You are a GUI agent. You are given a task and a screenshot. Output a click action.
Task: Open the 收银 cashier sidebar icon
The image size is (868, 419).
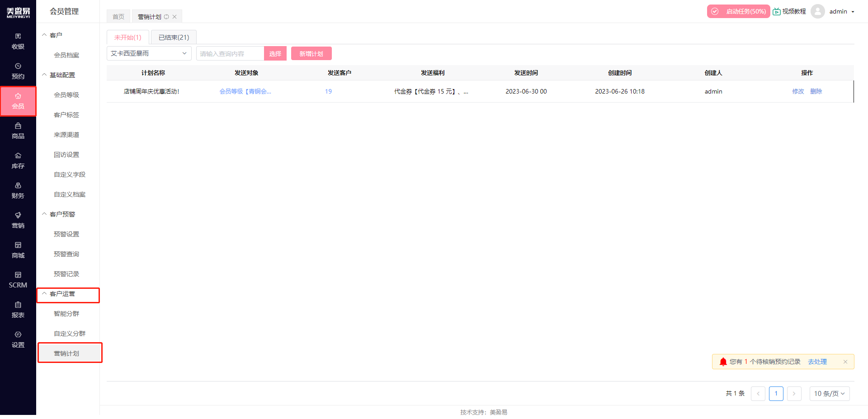pos(18,41)
